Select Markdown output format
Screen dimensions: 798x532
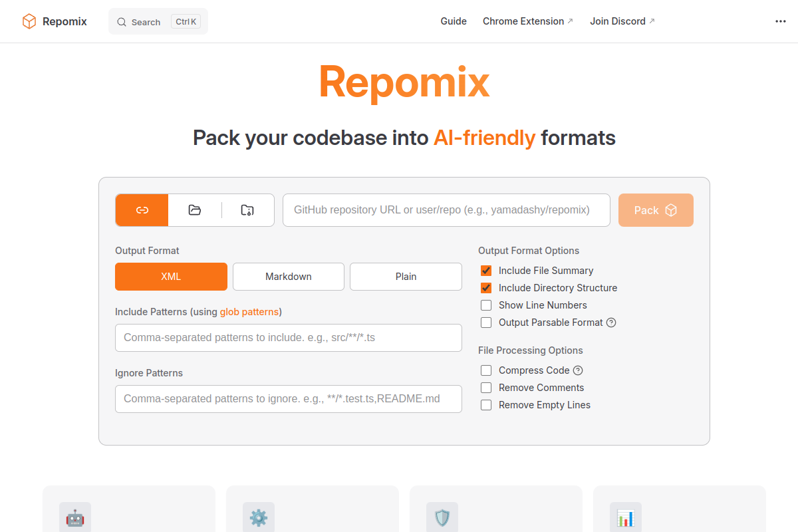(x=289, y=277)
